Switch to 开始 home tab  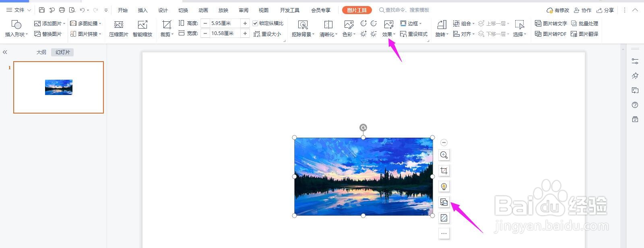pyautogui.click(x=123, y=10)
